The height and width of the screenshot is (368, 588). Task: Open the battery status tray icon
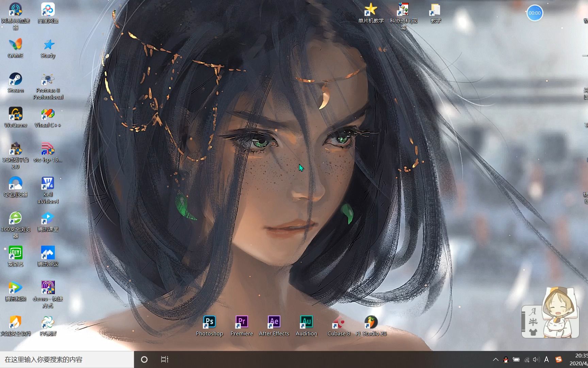click(516, 359)
